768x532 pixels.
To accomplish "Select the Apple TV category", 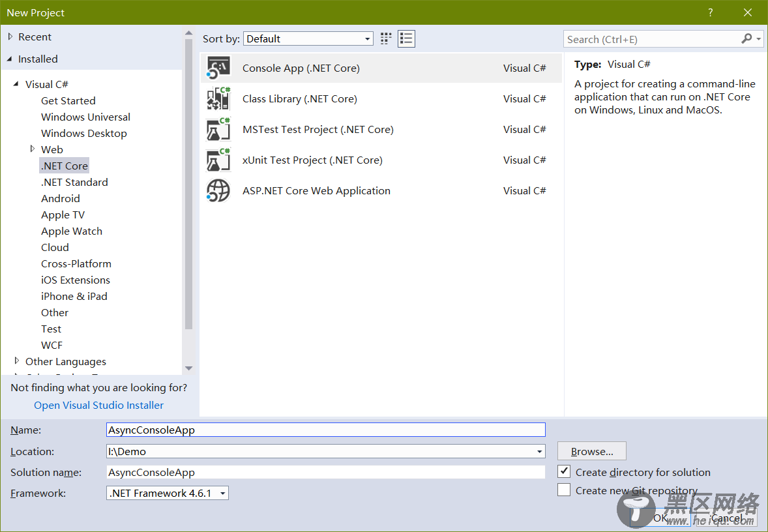I will click(x=63, y=214).
